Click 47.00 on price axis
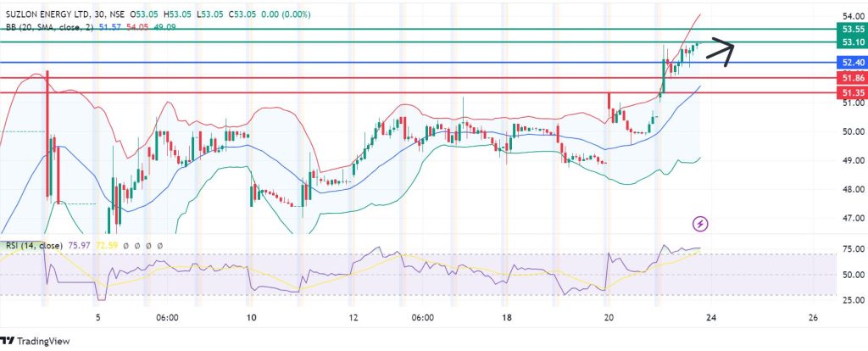 pos(853,218)
